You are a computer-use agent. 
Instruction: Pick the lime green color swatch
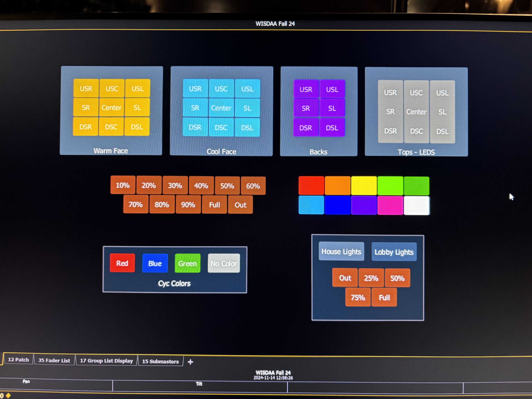[x=390, y=186]
